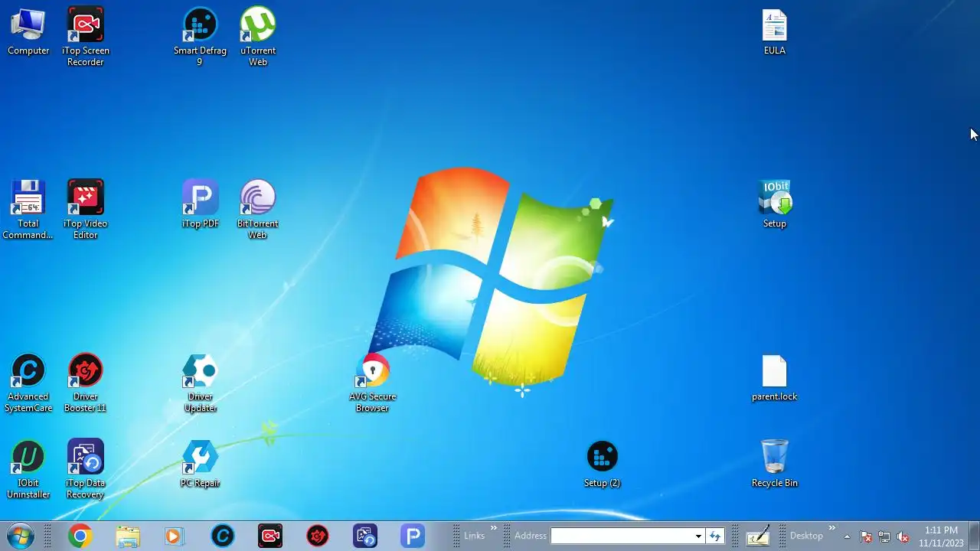This screenshot has height=551, width=980.
Task: Select the EULA document icon
Action: (775, 32)
